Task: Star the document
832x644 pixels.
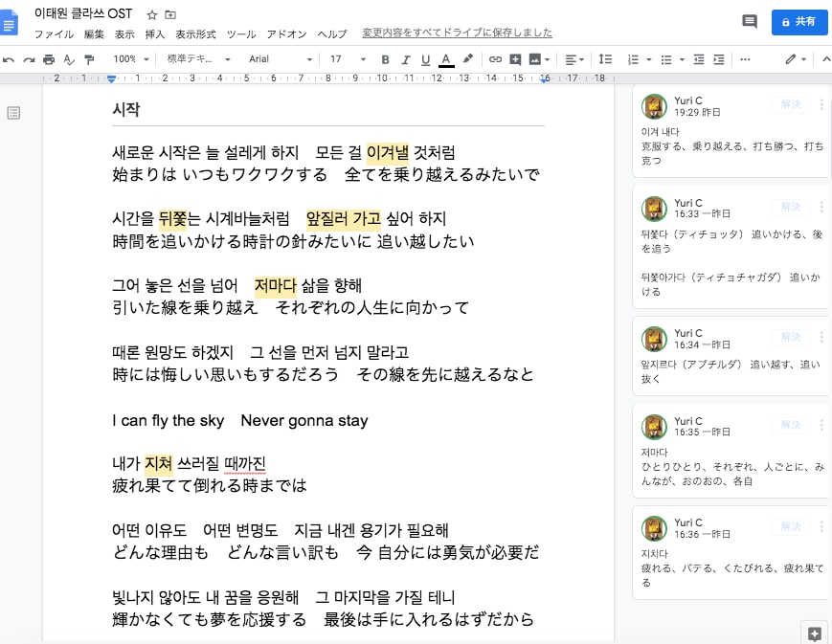Action: coord(152,15)
